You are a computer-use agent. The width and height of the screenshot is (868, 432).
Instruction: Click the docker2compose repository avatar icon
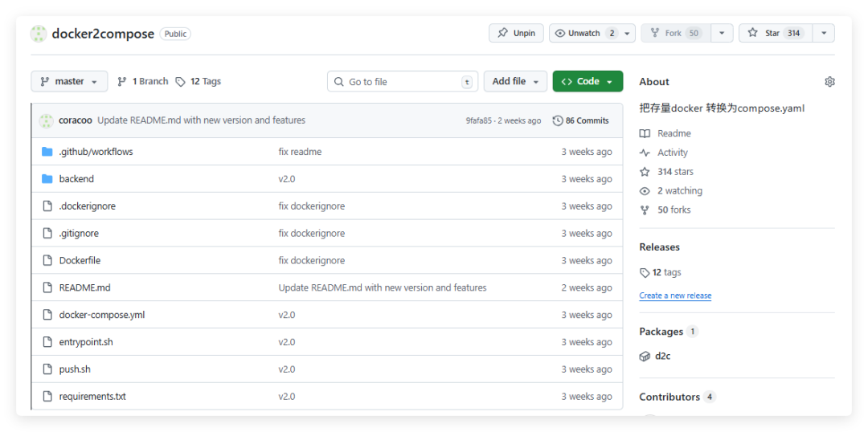[x=39, y=34]
